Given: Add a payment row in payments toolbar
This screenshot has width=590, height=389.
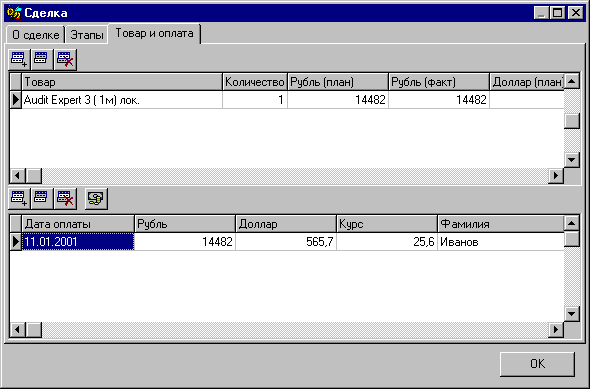Looking at the screenshot, I should click(20, 199).
